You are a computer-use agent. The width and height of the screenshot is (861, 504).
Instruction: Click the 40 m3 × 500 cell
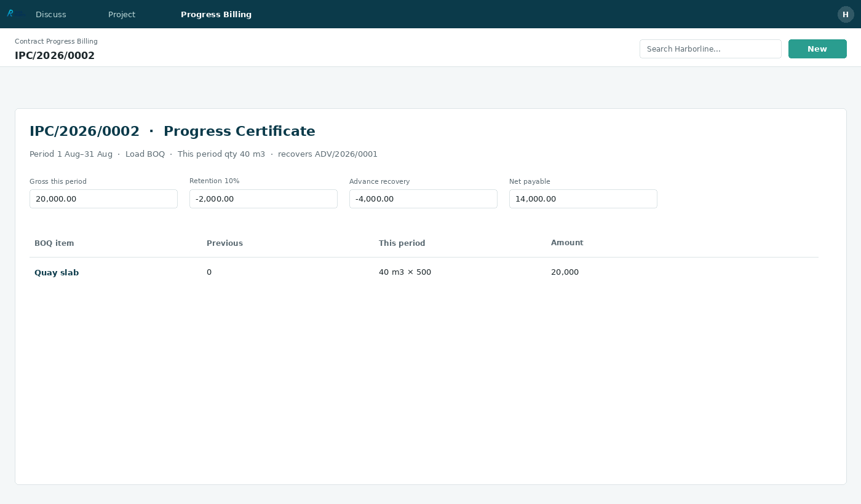pos(405,272)
